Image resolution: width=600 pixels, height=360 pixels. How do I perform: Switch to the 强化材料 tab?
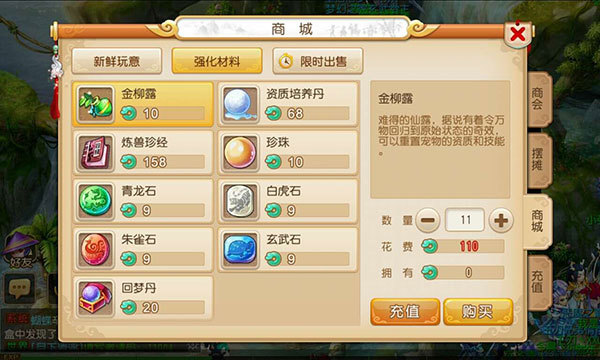pyautogui.click(x=217, y=61)
